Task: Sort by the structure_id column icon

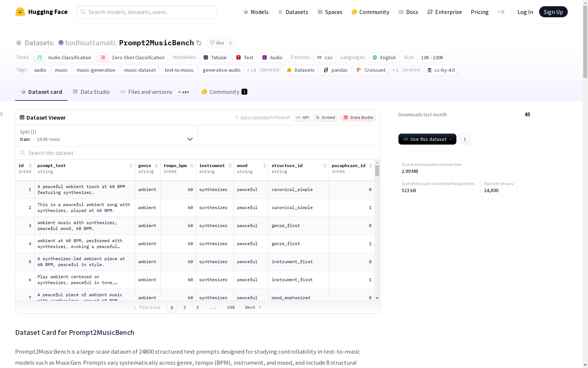Action: (x=325, y=166)
